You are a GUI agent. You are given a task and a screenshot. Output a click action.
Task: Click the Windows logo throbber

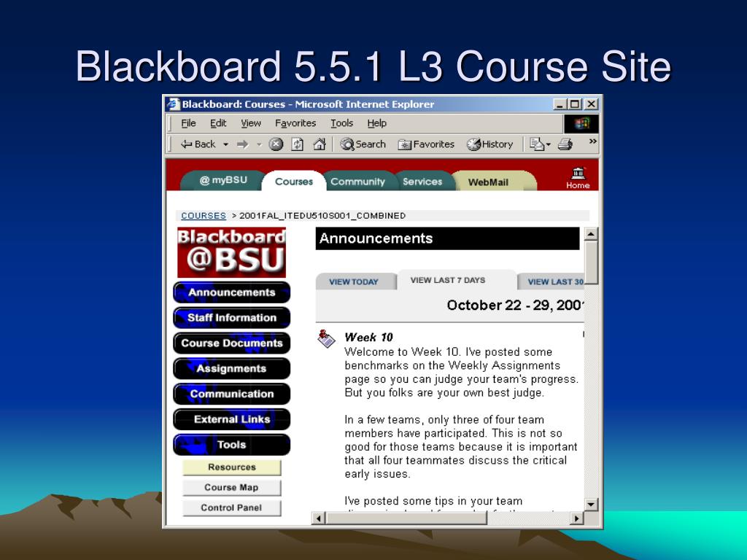581,124
